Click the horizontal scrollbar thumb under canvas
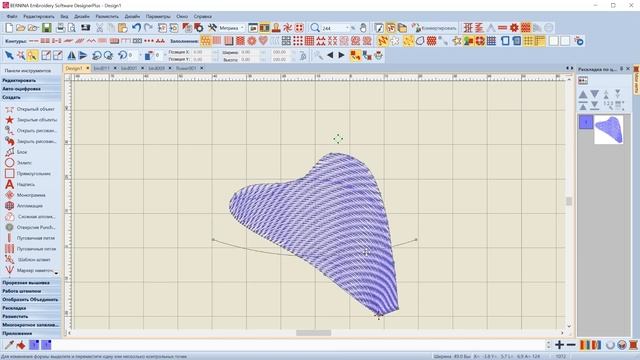This screenshot has height=360, width=640. point(313,333)
